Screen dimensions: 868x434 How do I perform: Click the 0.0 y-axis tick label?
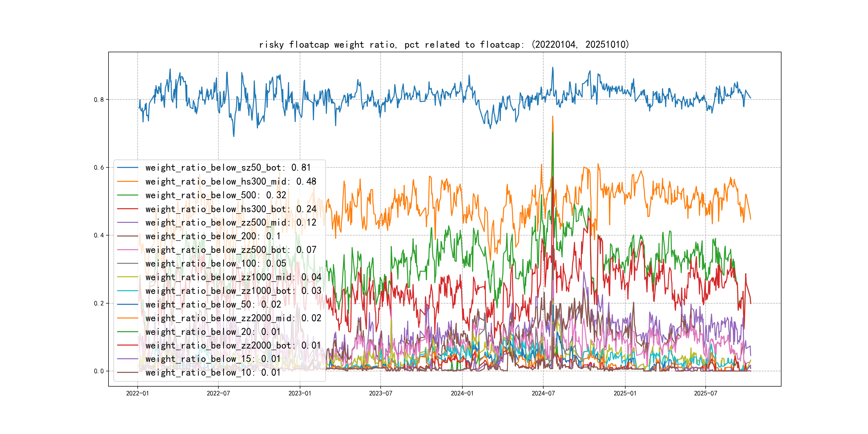tap(98, 371)
